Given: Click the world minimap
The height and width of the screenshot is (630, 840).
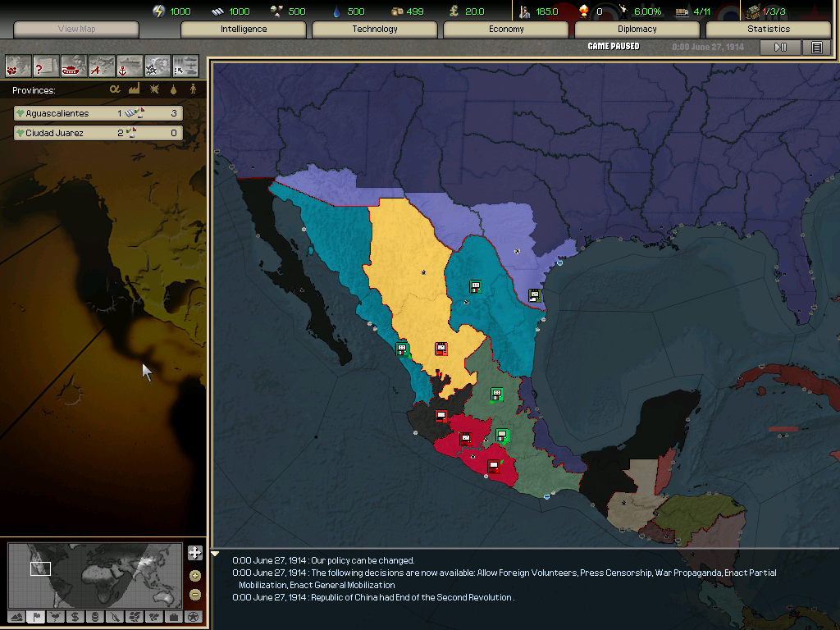Looking at the screenshot, I should pos(94,574).
